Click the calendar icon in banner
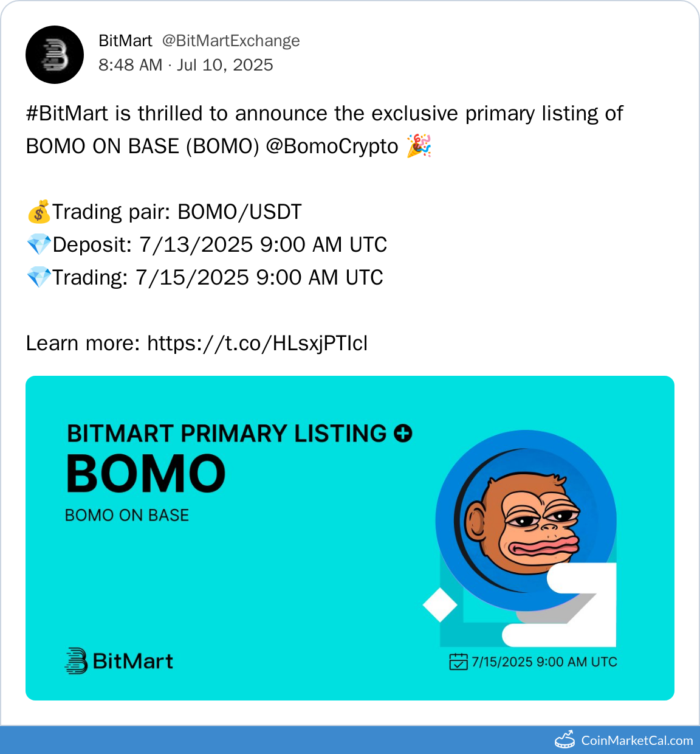This screenshot has height=754, width=700. coord(458,662)
